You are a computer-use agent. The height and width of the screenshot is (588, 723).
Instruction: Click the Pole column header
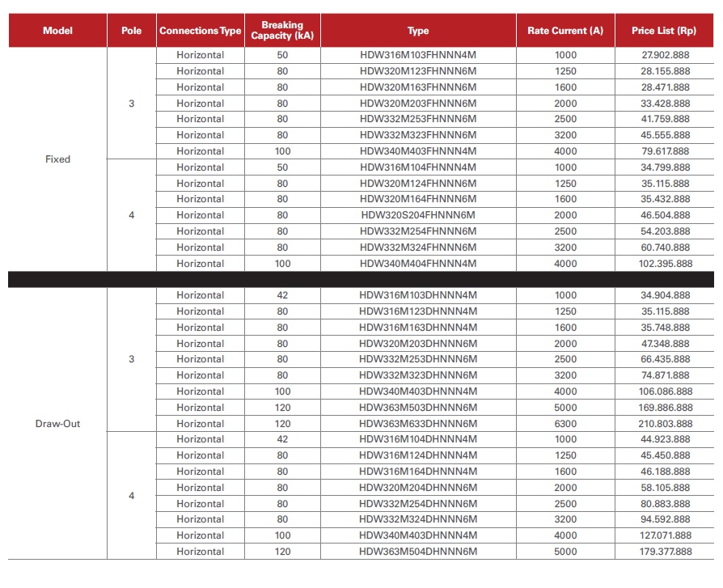(131, 31)
